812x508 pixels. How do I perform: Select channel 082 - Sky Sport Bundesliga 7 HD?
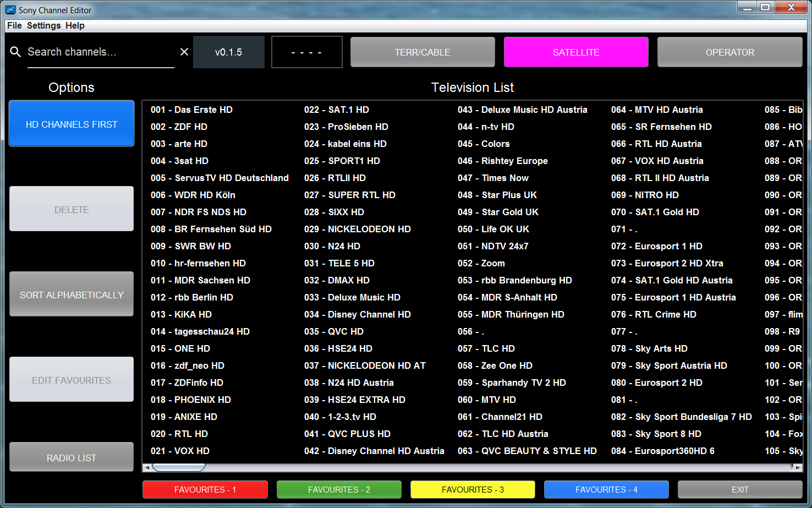682,417
